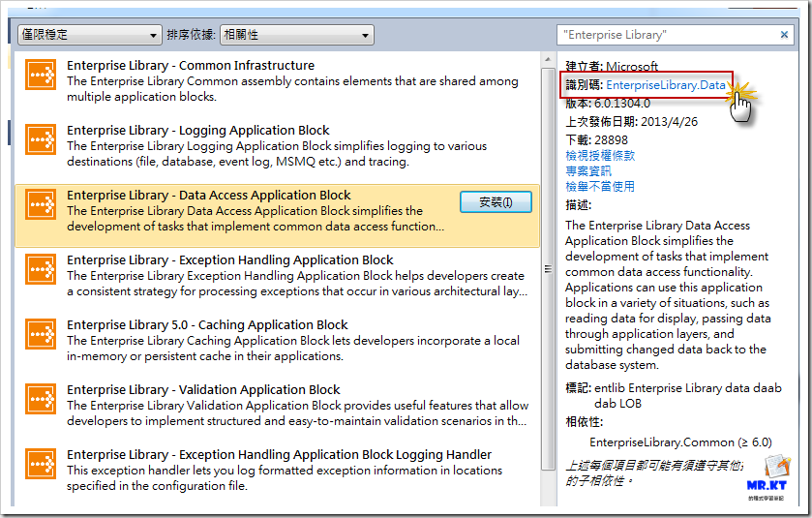This screenshot has height=518, width=812.
Task: Click the 描述 description heading
Action: click(579, 205)
